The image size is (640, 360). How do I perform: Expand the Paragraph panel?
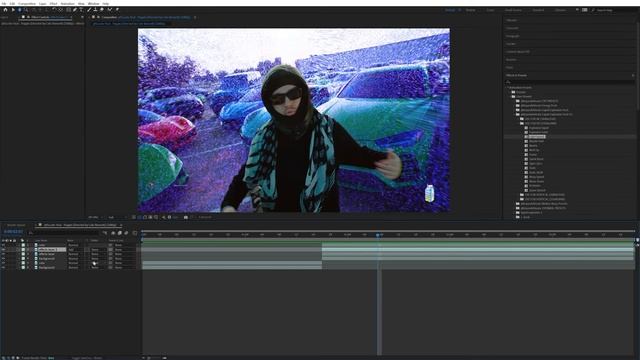click(513, 36)
